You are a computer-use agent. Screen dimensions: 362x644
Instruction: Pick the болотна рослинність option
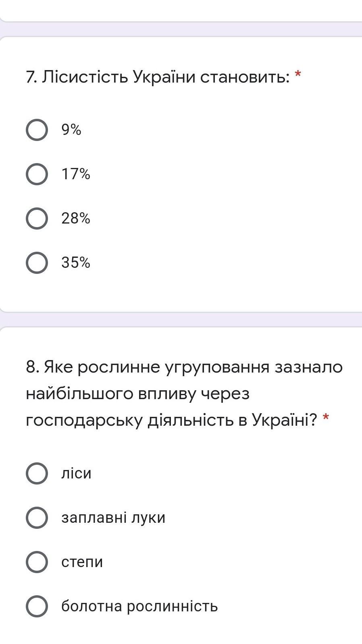point(37,606)
